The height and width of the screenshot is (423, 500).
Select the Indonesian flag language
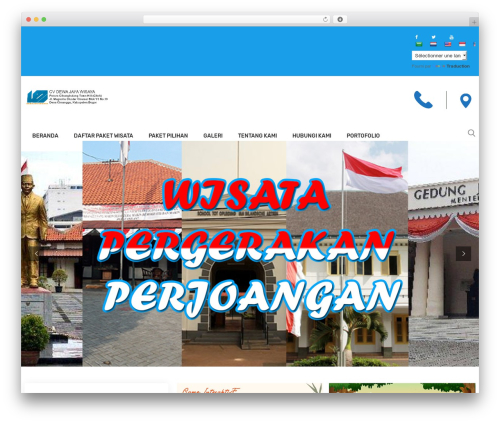(x=462, y=44)
